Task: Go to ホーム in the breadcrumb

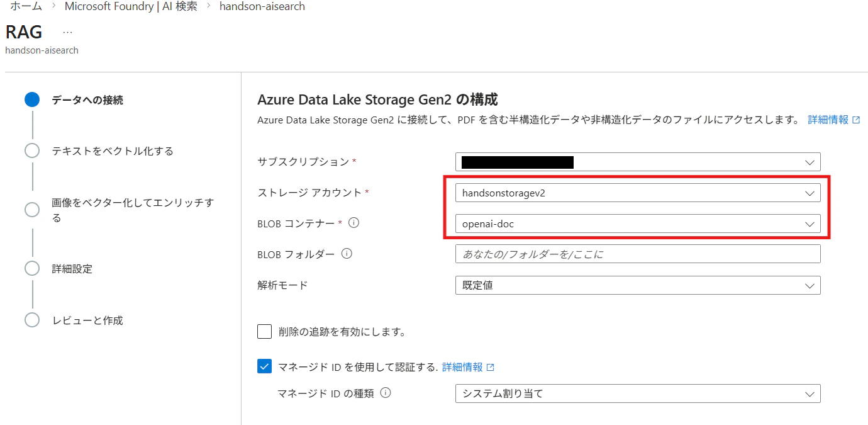Action: click(26, 6)
